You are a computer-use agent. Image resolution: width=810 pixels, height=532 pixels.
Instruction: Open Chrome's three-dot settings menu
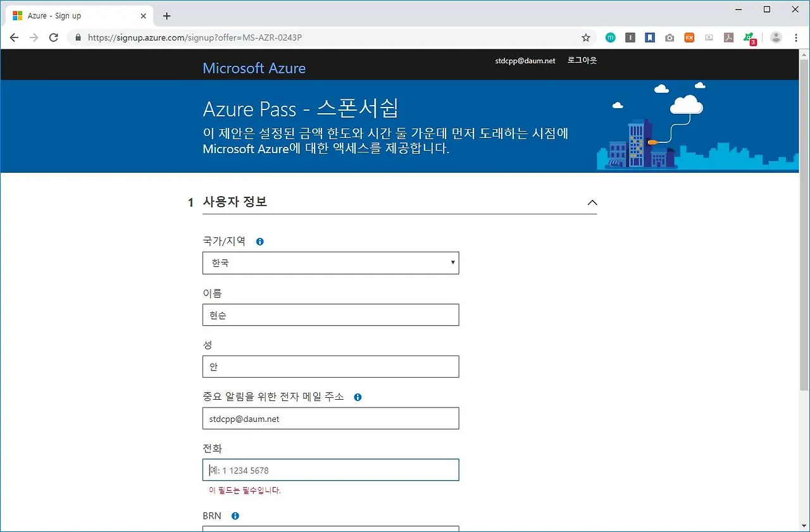click(x=795, y=37)
